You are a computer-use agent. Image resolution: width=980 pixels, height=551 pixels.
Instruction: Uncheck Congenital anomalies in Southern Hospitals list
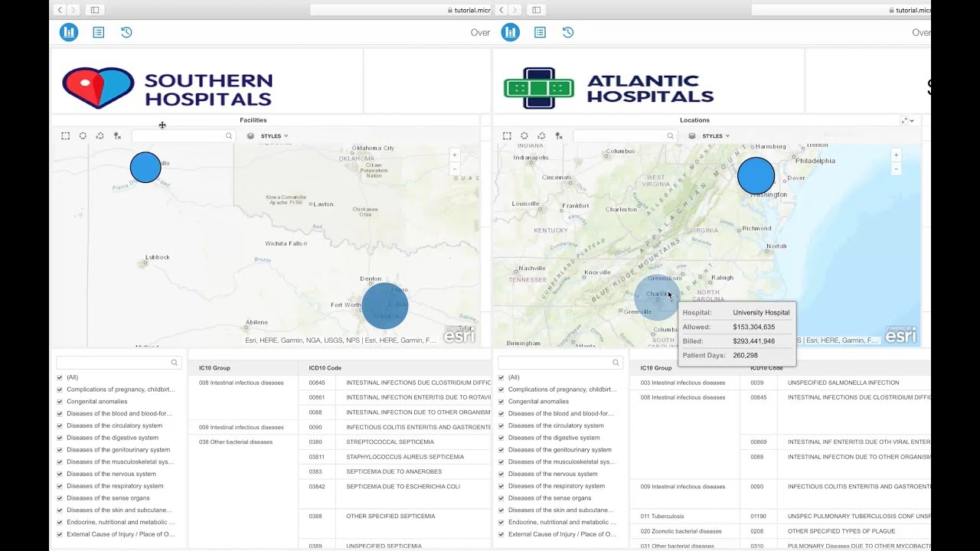[60, 401]
